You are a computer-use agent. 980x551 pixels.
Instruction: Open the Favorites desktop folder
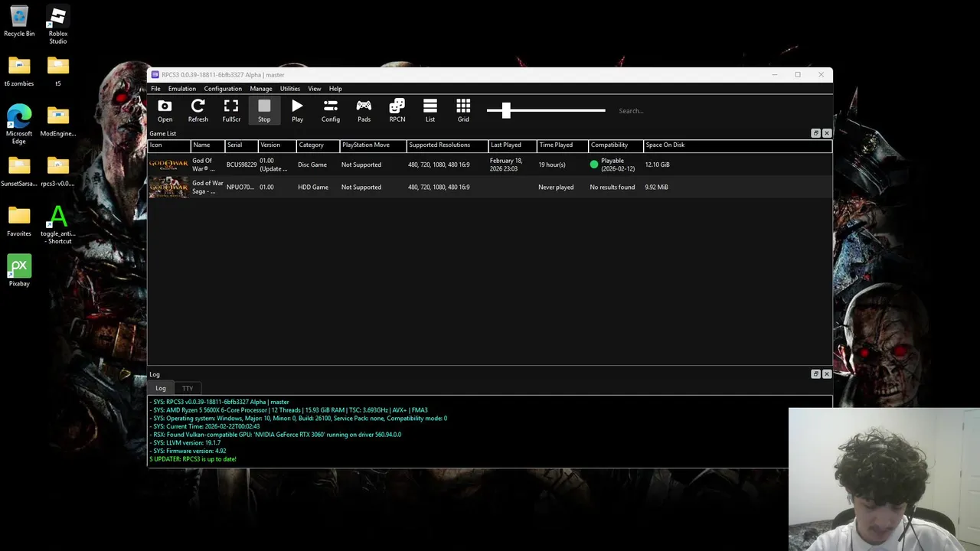pyautogui.click(x=19, y=221)
